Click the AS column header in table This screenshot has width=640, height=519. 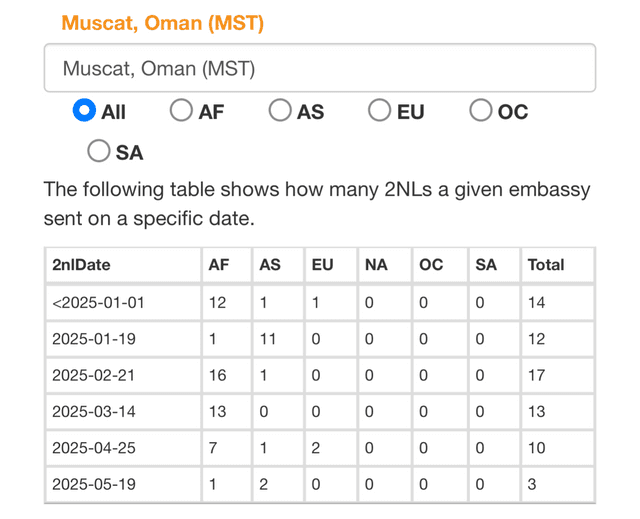click(278, 265)
